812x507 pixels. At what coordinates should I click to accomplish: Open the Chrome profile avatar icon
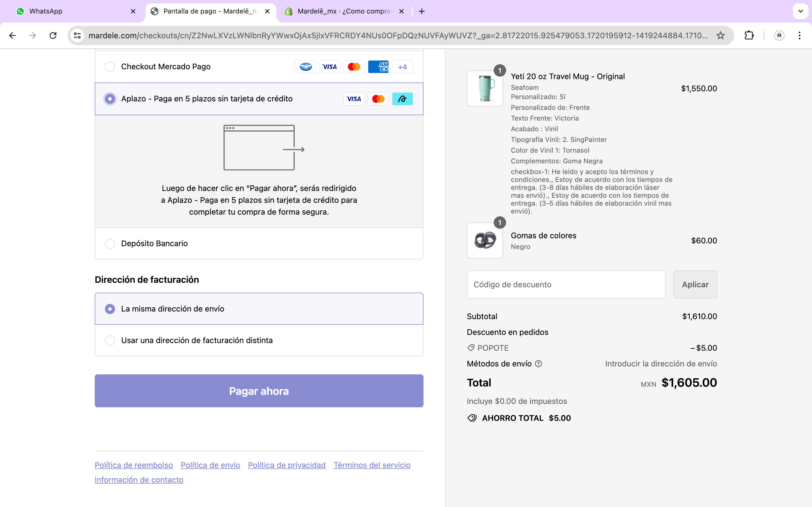(x=779, y=35)
